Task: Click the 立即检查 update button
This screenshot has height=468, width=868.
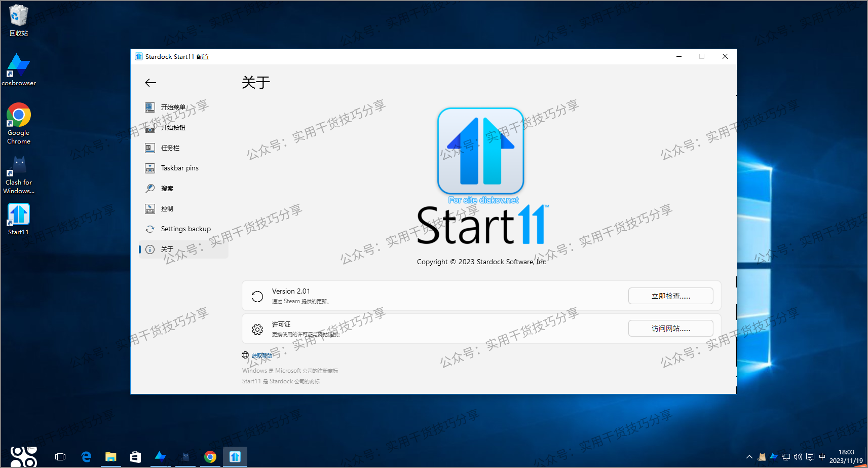Action: (x=670, y=296)
